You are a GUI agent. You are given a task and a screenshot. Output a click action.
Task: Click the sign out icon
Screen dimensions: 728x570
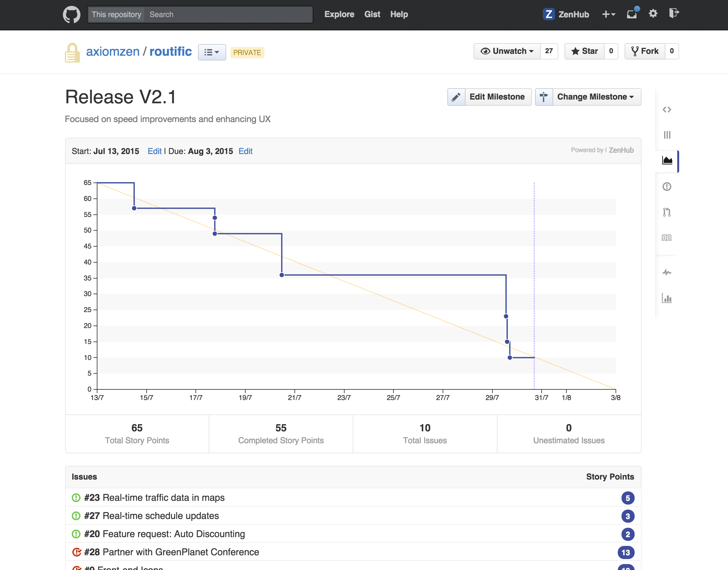(x=673, y=13)
